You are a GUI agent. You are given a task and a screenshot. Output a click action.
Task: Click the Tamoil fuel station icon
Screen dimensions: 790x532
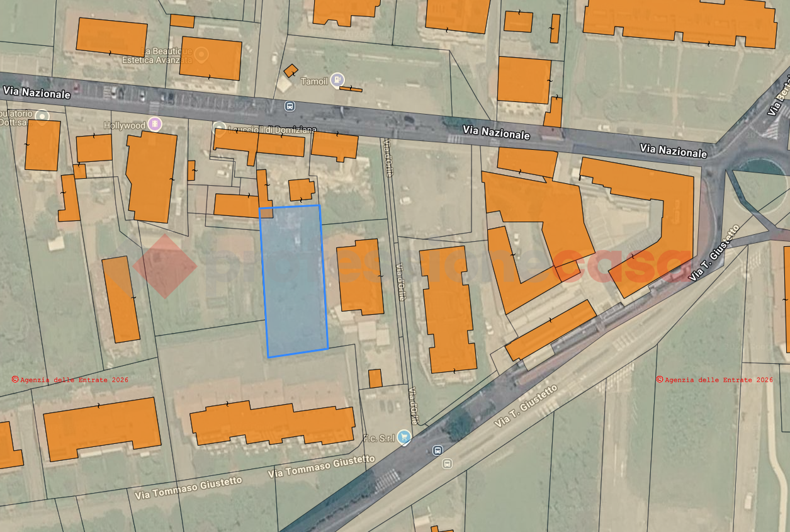(x=338, y=79)
